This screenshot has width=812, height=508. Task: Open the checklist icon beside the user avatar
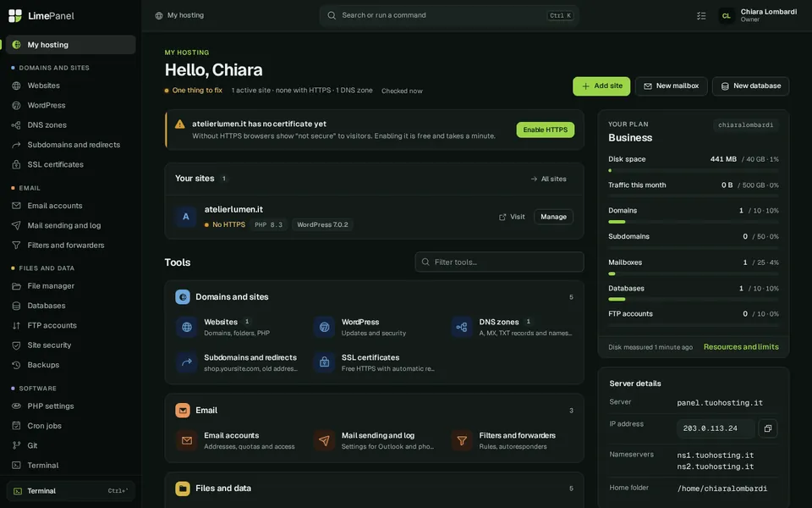[x=701, y=16]
